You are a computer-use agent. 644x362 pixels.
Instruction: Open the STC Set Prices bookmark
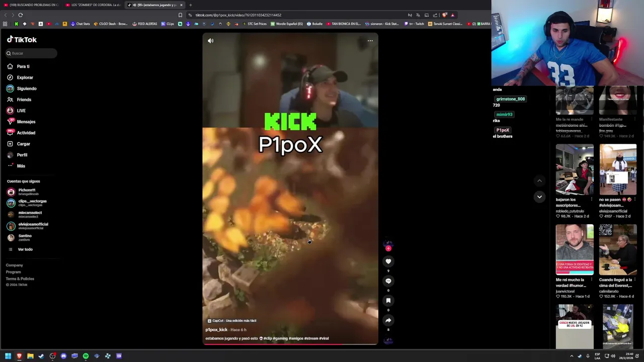click(255, 24)
